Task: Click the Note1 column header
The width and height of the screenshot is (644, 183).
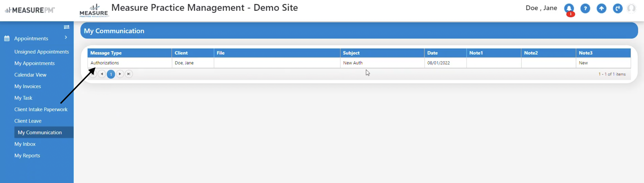Action: click(x=494, y=53)
